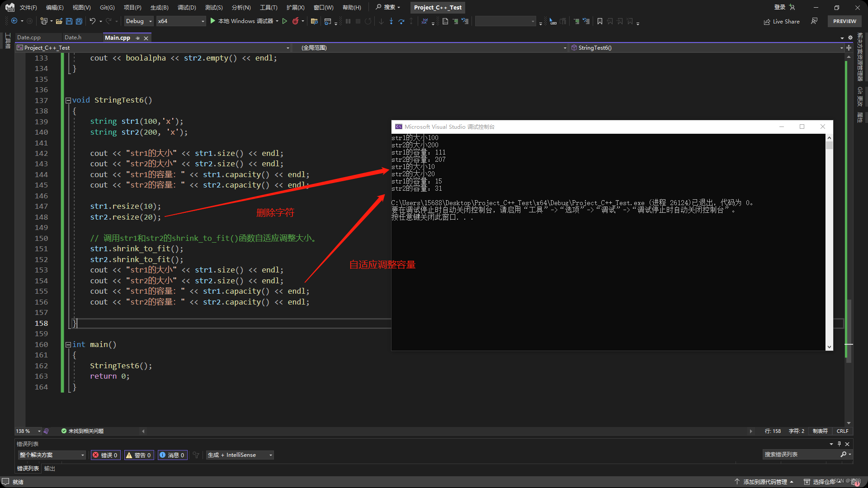Image resolution: width=868 pixels, height=488 pixels.
Task: Open the Git(G) menu
Action: click(x=107, y=7)
